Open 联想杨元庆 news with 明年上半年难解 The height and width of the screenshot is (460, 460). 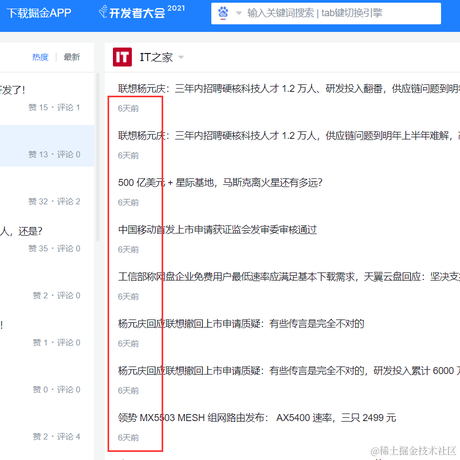click(289, 136)
